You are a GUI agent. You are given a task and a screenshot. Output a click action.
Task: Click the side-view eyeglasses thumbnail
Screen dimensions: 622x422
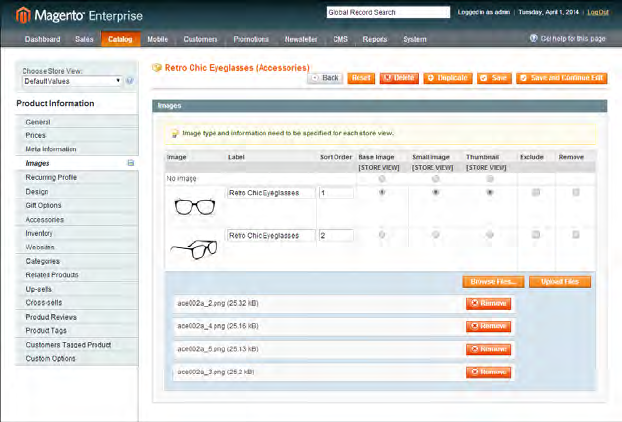point(194,249)
